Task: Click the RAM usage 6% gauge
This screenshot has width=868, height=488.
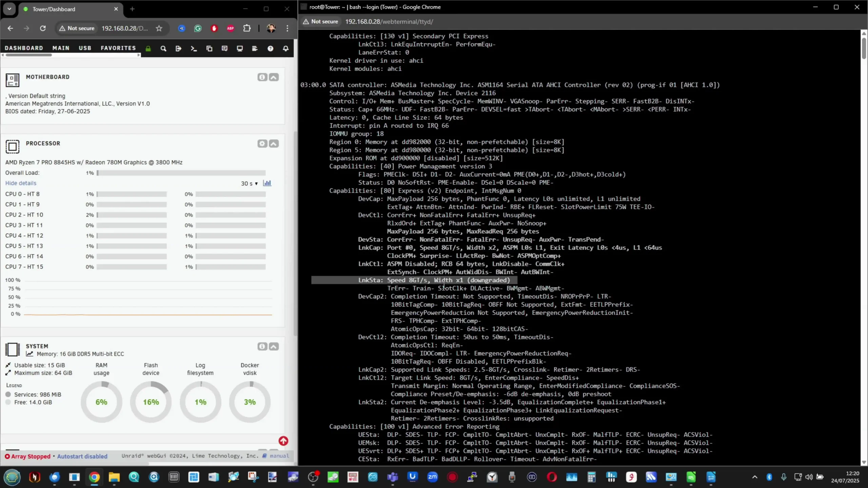Action: (101, 402)
